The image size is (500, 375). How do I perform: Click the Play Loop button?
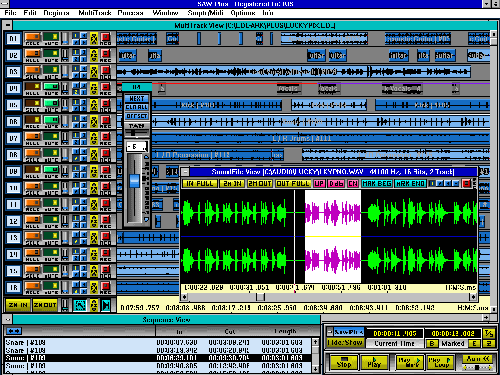tap(440, 362)
